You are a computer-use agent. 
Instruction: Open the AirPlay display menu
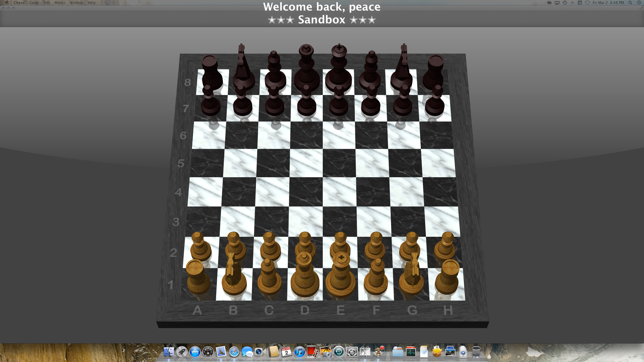[557, 3]
